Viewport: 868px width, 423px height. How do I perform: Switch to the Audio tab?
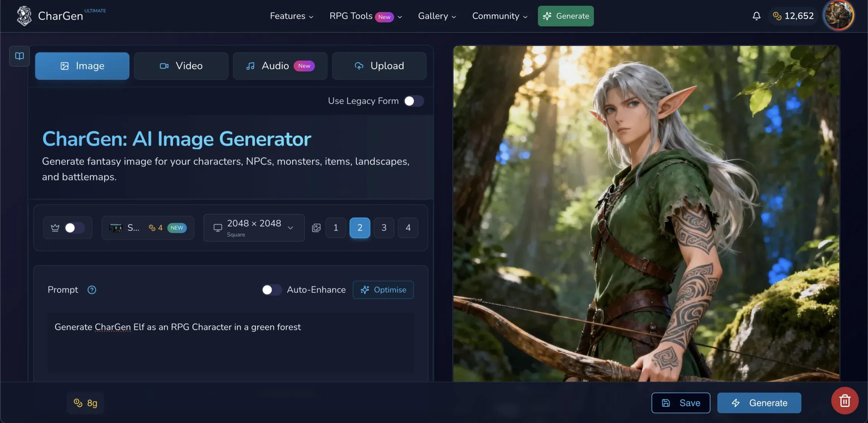280,66
